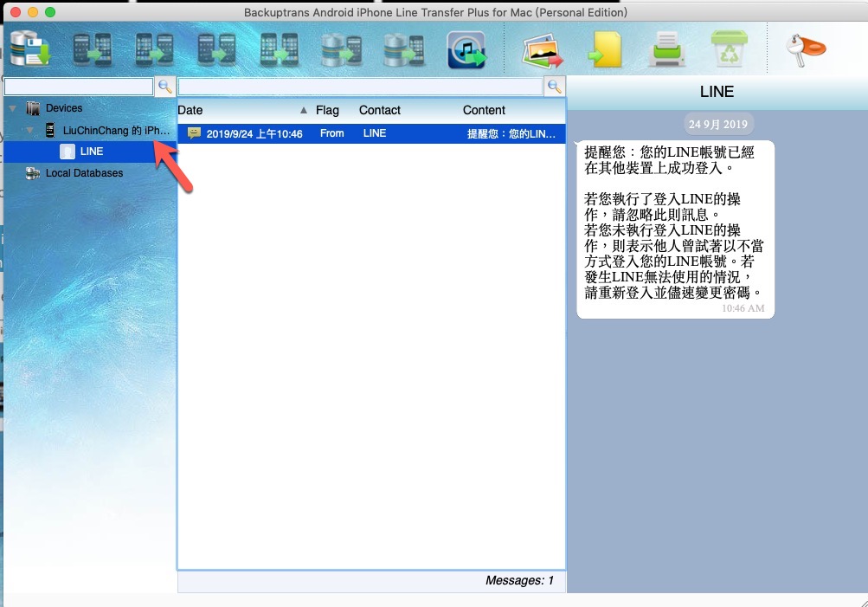Click the green printer icon
Screen dimensions: 868x607
pyautogui.click(x=667, y=49)
